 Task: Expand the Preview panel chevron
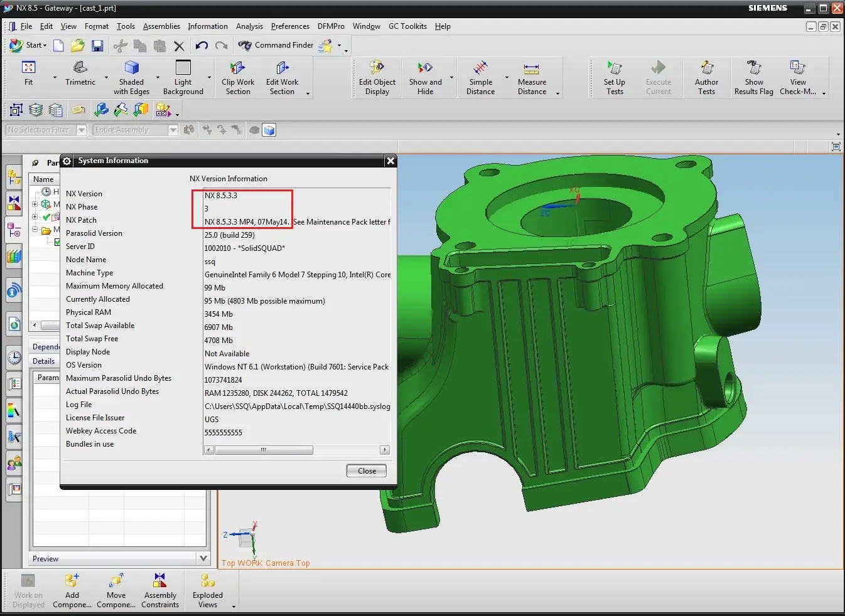(x=203, y=558)
